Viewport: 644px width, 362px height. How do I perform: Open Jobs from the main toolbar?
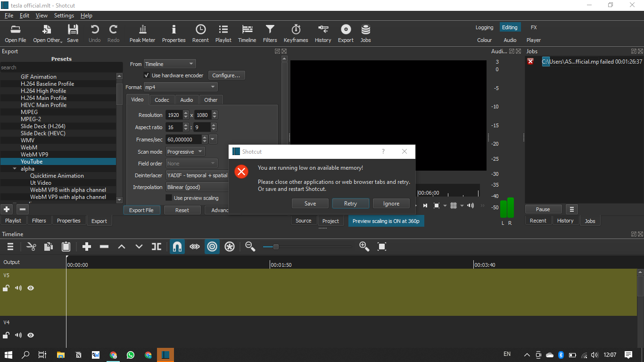click(x=366, y=34)
